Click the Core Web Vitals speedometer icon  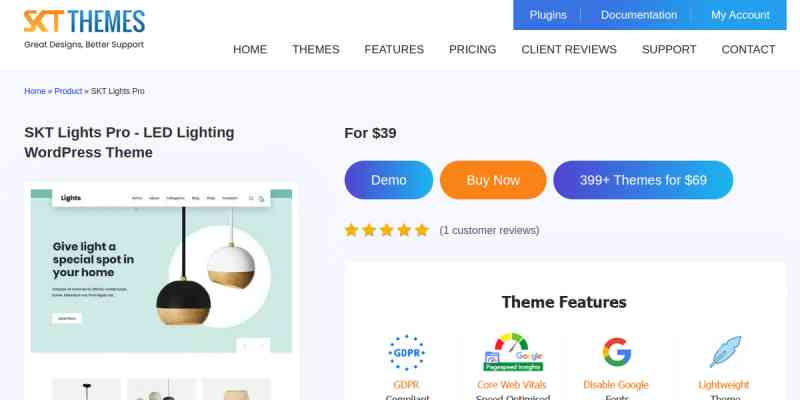(513, 352)
